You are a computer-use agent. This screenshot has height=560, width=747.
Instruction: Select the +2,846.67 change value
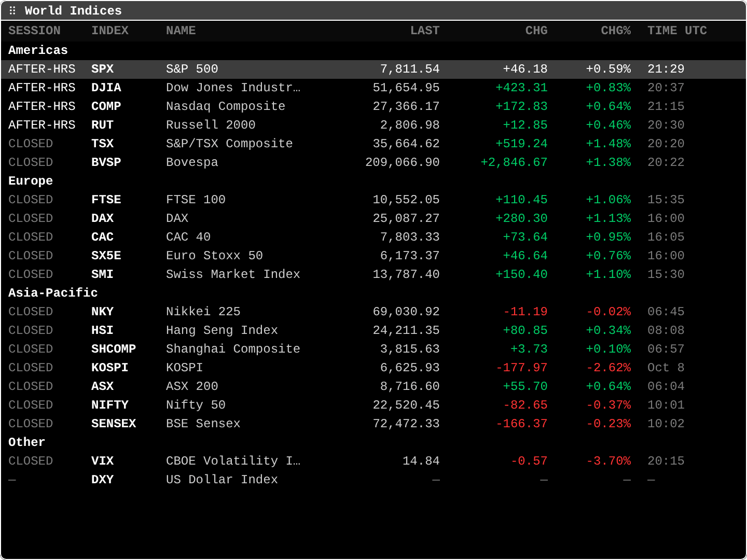(514, 162)
